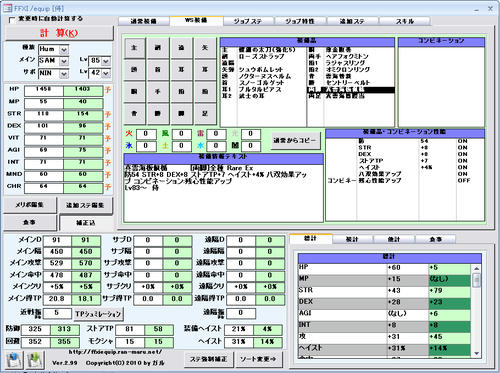Open the ffxiequip.ran-maru.net link

115,352
